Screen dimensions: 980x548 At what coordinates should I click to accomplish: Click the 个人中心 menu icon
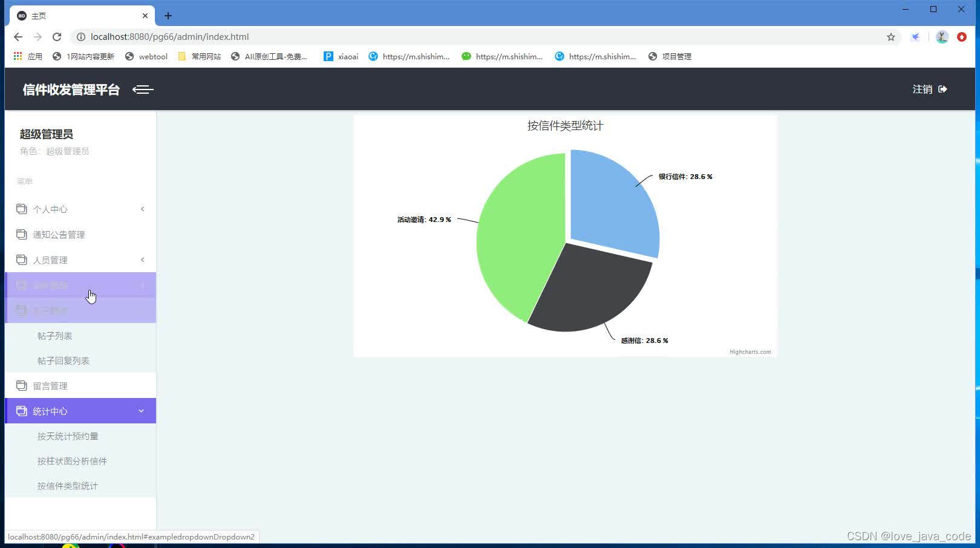[x=21, y=209]
